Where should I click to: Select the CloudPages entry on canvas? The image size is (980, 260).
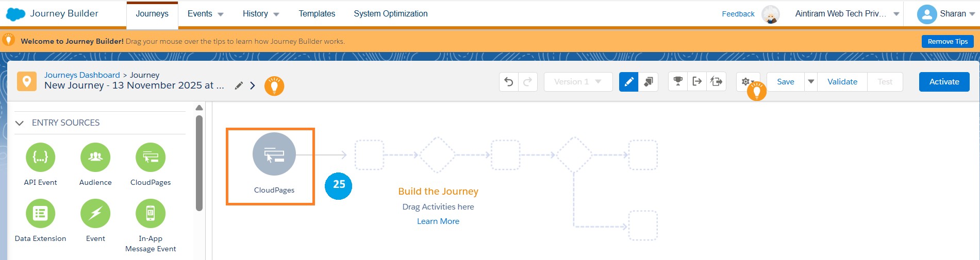click(x=274, y=155)
